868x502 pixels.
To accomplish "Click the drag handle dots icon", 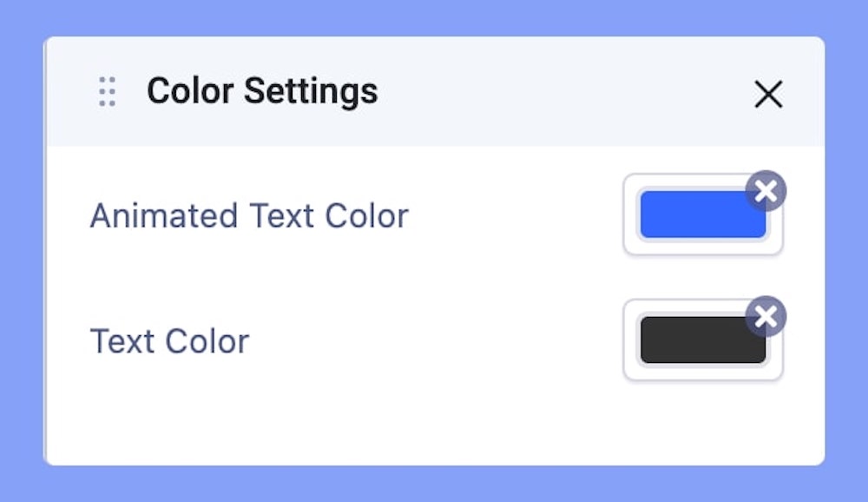I will pyautogui.click(x=107, y=92).
